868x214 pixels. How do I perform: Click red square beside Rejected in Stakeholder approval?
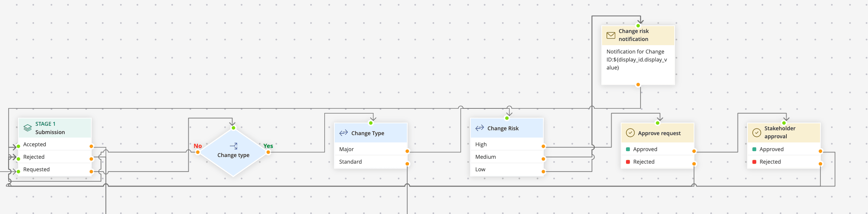click(754, 162)
